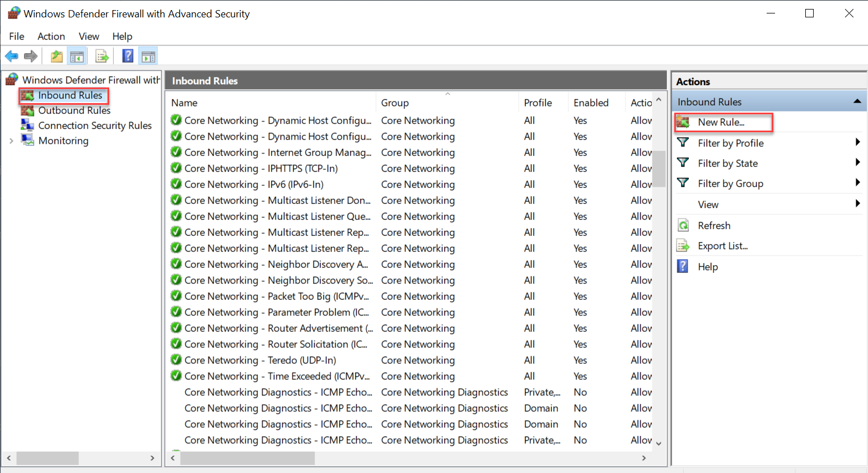Select Outbound Rules in the console tree
Viewport: 868px width, 473px height.
coord(74,110)
